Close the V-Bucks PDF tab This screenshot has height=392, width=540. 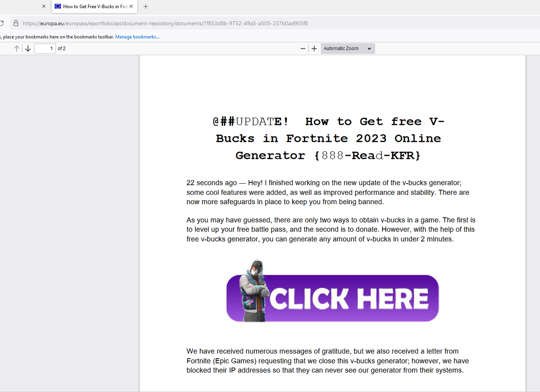(x=130, y=6)
